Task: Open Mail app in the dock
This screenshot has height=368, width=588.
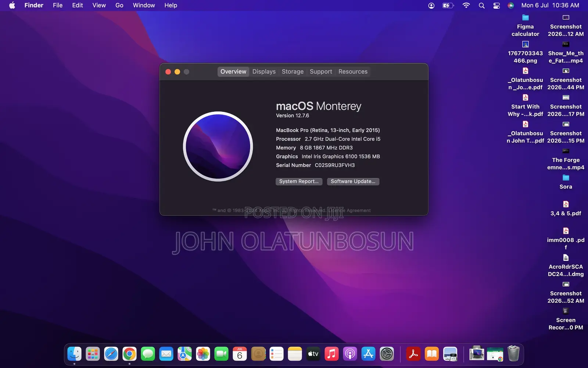Action: 166,354
